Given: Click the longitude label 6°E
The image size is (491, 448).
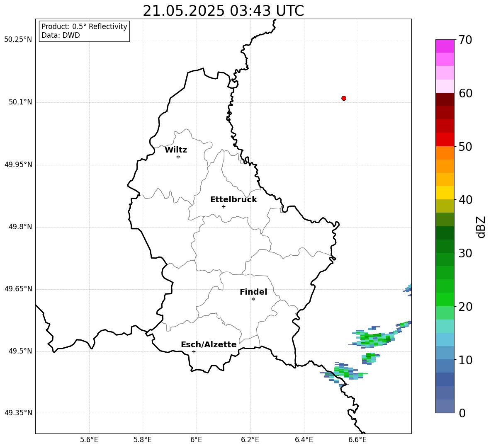Looking at the screenshot, I should pos(196,440).
